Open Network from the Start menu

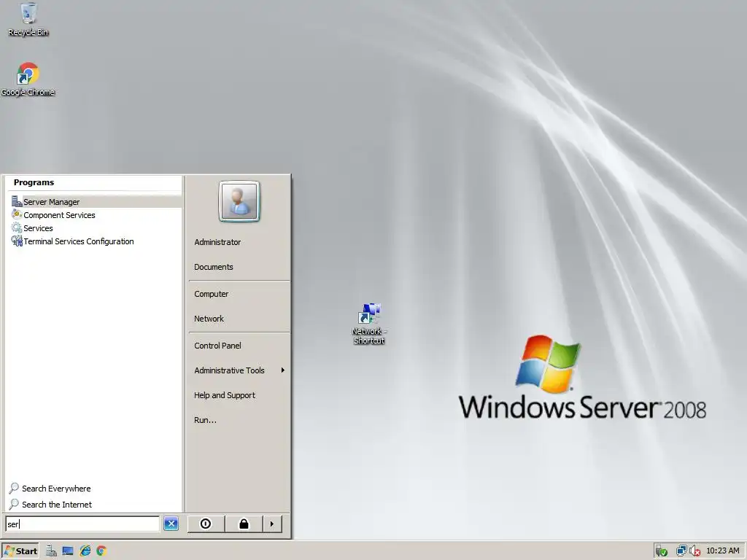(x=209, y=319)
